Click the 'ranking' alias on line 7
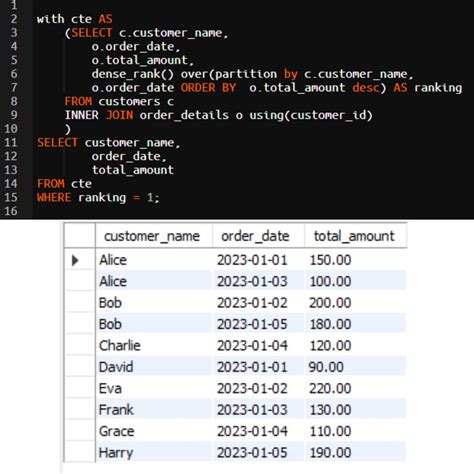The height and width of the screenshot is (474, 474). [x=438, y=88]
